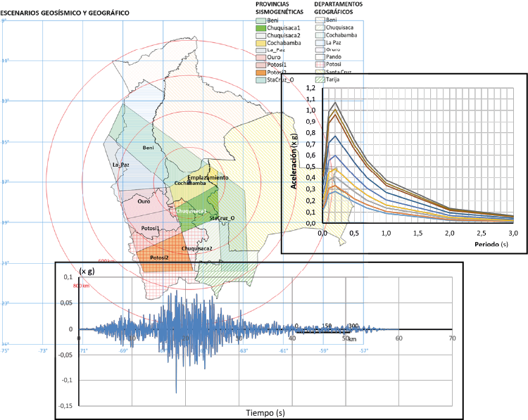This screenshot has width=528, height=420.
Task: Select the Chuquisaca2 label on the map
Action: [196, 248]
